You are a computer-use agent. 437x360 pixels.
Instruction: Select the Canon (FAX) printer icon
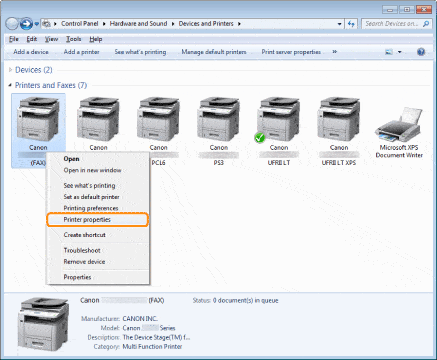point(38,119)
